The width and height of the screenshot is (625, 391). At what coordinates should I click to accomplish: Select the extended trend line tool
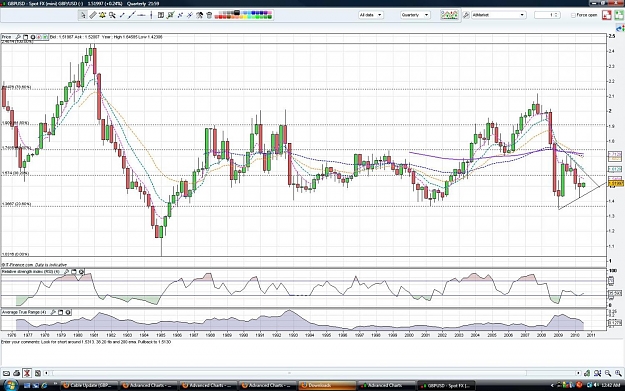click(132, 15)
